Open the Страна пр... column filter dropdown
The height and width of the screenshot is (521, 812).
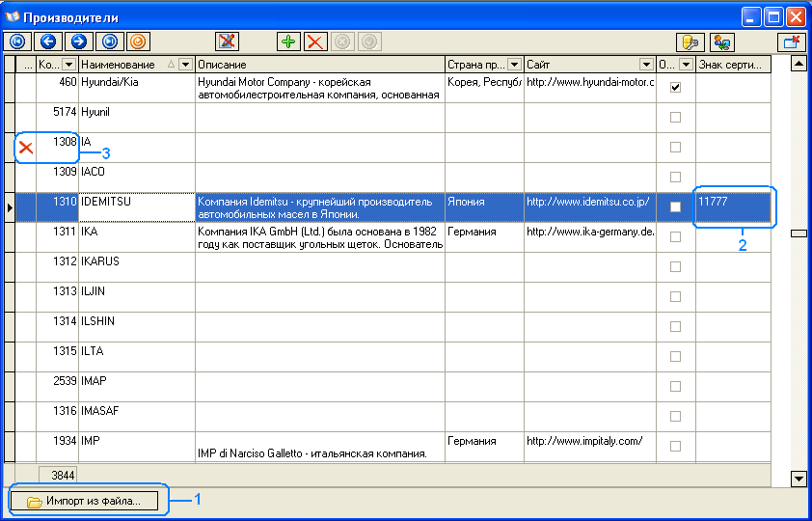point(514,65)
